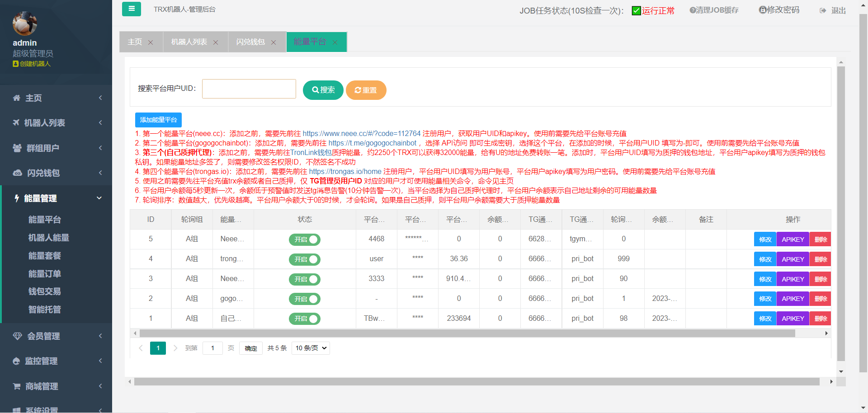Image resolution: width=868 pixels, height=413 pixels.
Task: Collapse the 能量管理 sidebar section
Action: coord(57,198)
